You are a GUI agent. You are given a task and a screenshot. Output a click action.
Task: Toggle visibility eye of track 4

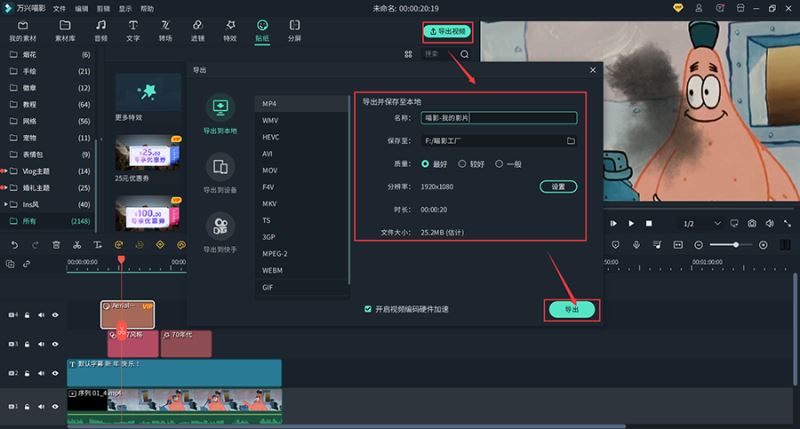[55, 315]
